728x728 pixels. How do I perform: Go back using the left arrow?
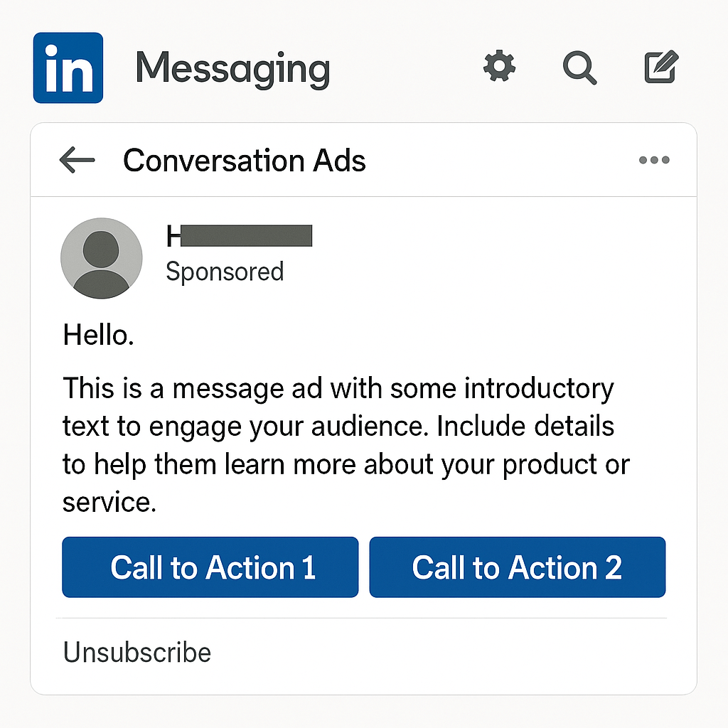77,161
